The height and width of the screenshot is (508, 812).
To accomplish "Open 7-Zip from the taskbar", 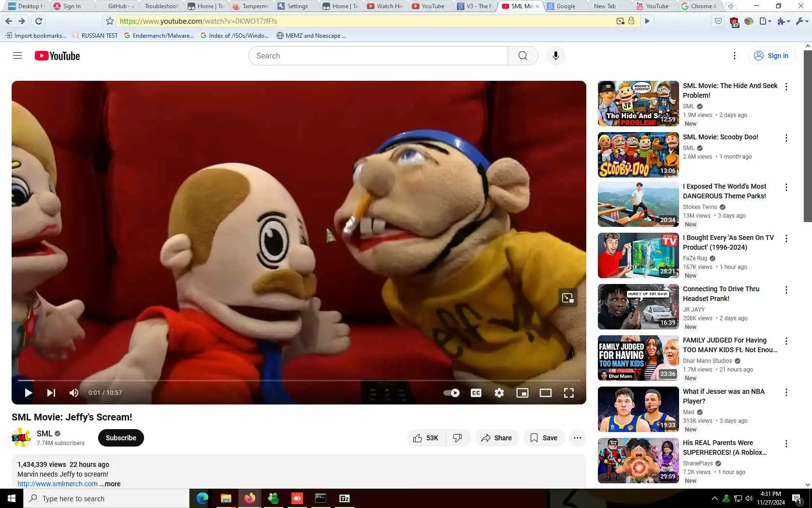I will [x=344, y=498].
